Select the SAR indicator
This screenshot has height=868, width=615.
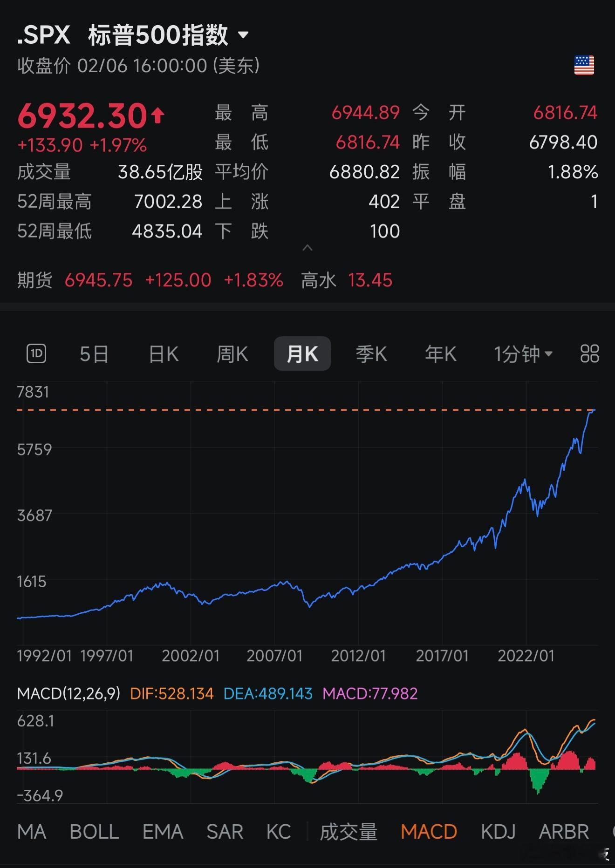tap(225, 832)
